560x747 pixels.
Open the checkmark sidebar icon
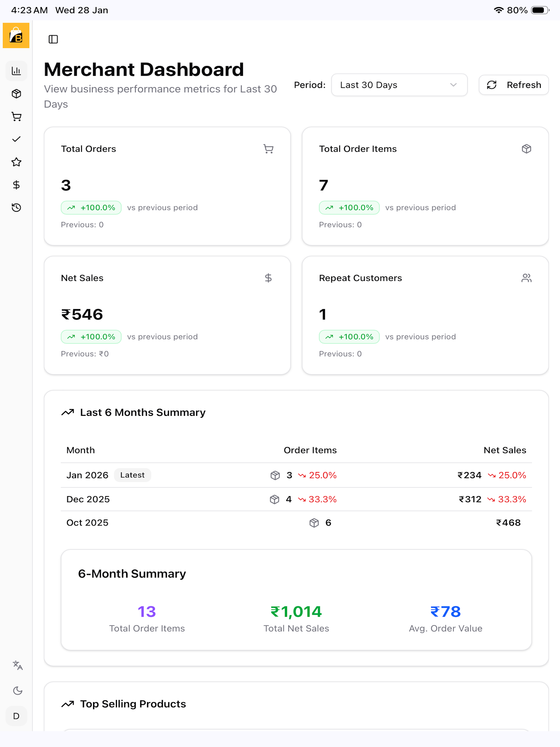click(x=16, y=139)
